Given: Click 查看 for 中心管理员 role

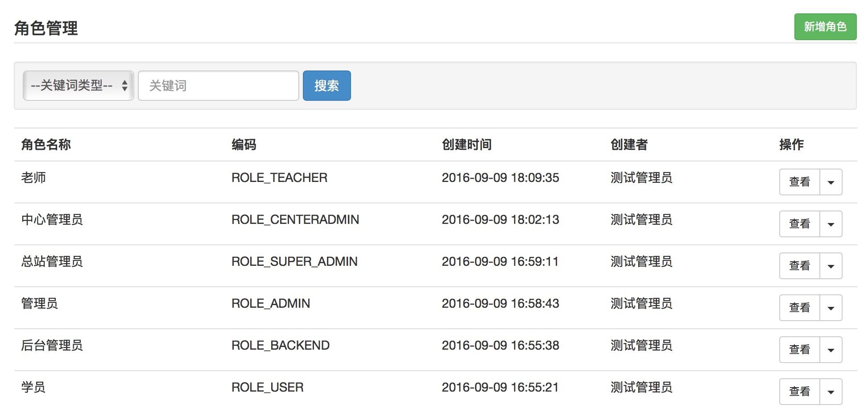Looking at the screenshot, I should pos(799,224).
